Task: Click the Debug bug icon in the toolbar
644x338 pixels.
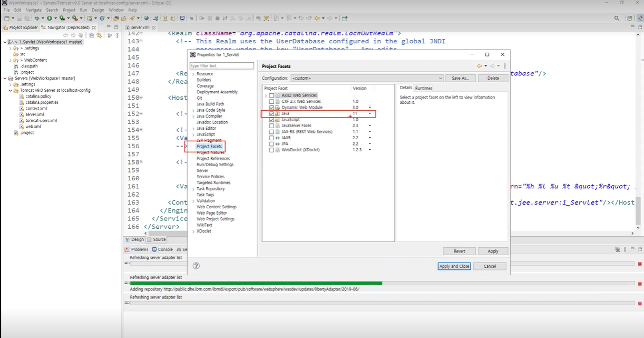Action: tap(37, 18)
